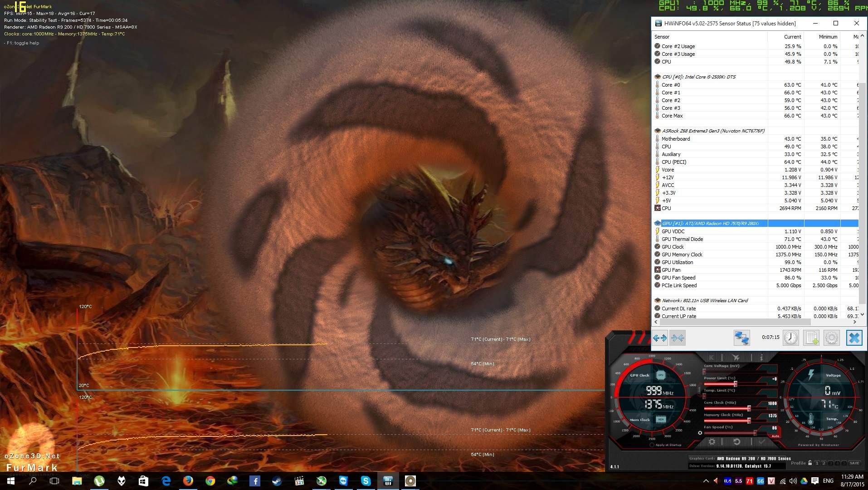
Task: Toggle Auto fan speed in Afterburner
Action: 775,436
